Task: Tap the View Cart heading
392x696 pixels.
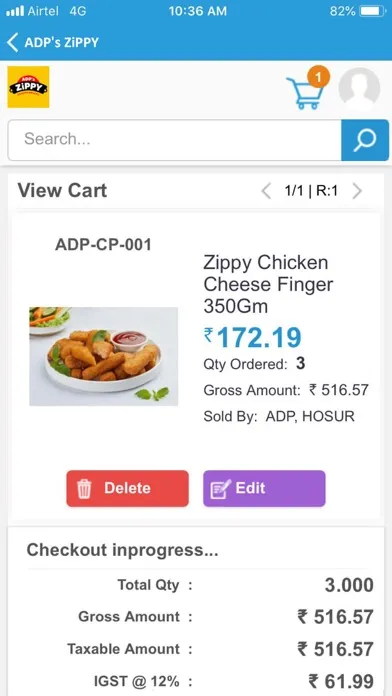Action: 62,190
